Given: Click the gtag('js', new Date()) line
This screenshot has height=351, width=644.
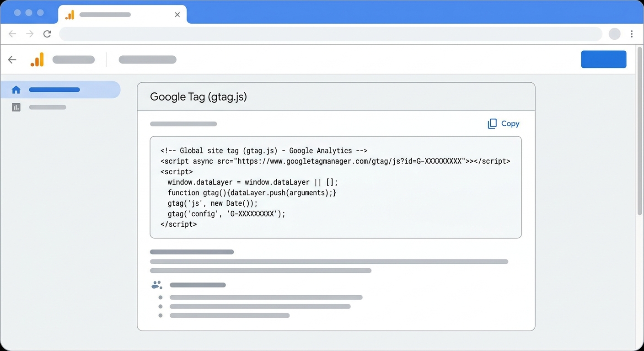Looking at the screenshot, I should (213, 203).
